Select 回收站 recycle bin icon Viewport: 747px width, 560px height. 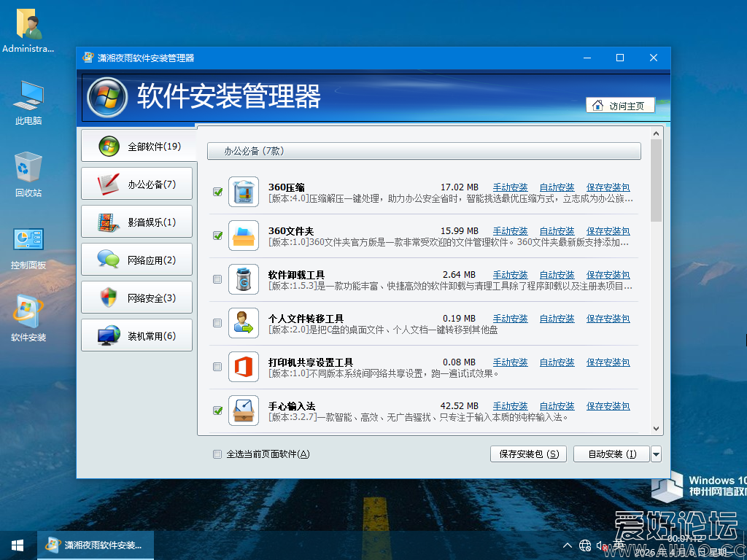point(28,175)
